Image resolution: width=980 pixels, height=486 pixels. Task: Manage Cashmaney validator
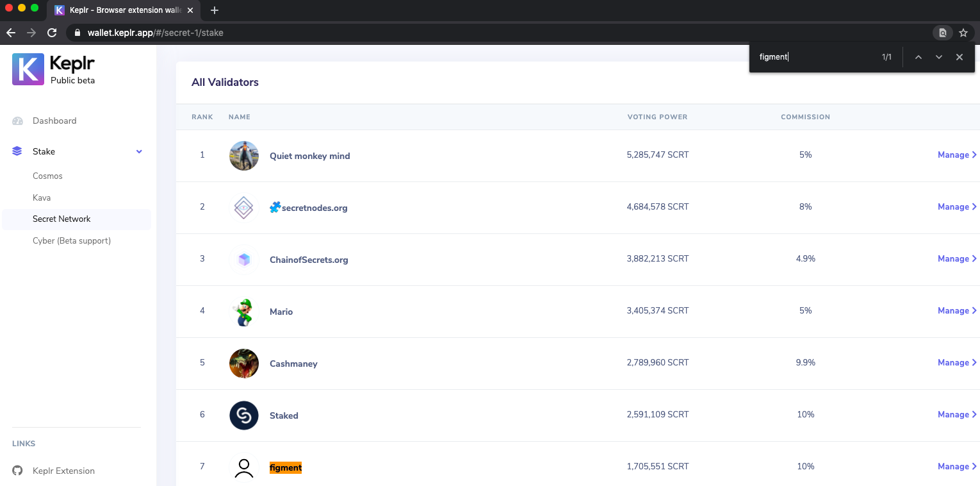click(957, 362)
